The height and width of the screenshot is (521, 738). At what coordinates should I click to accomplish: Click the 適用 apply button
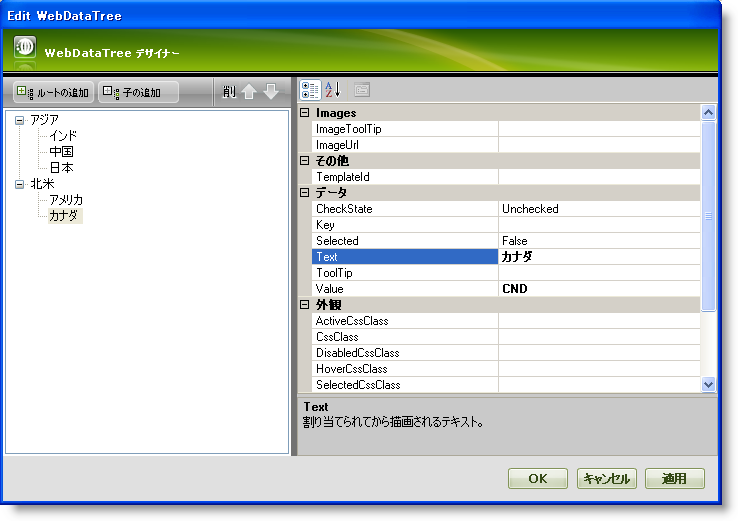(674, 479)
